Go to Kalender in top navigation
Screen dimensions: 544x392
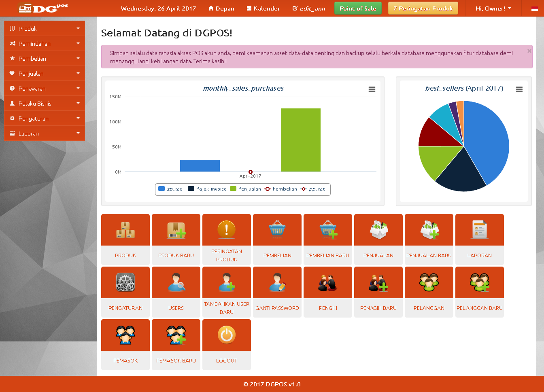[x=263, y=8]
